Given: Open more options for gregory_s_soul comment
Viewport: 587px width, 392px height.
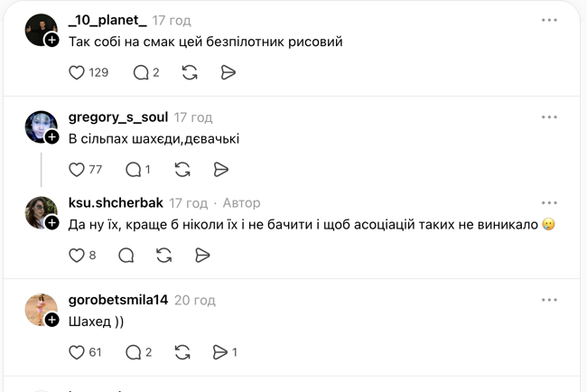Looking at the screenshot, I should [x=549, y=117].
